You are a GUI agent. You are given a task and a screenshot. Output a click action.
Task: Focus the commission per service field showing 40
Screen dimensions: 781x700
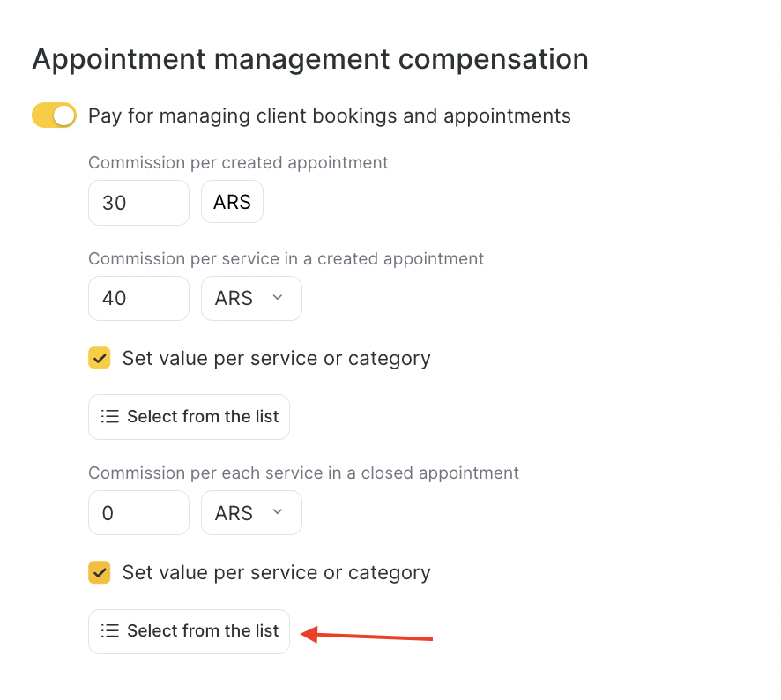(x=138, y=298)
